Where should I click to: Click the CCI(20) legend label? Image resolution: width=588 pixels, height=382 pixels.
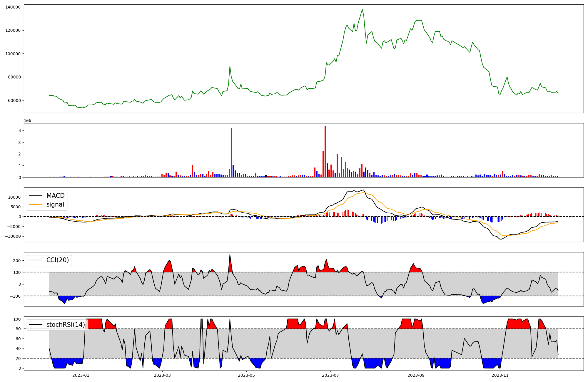(x=58, y=260)
